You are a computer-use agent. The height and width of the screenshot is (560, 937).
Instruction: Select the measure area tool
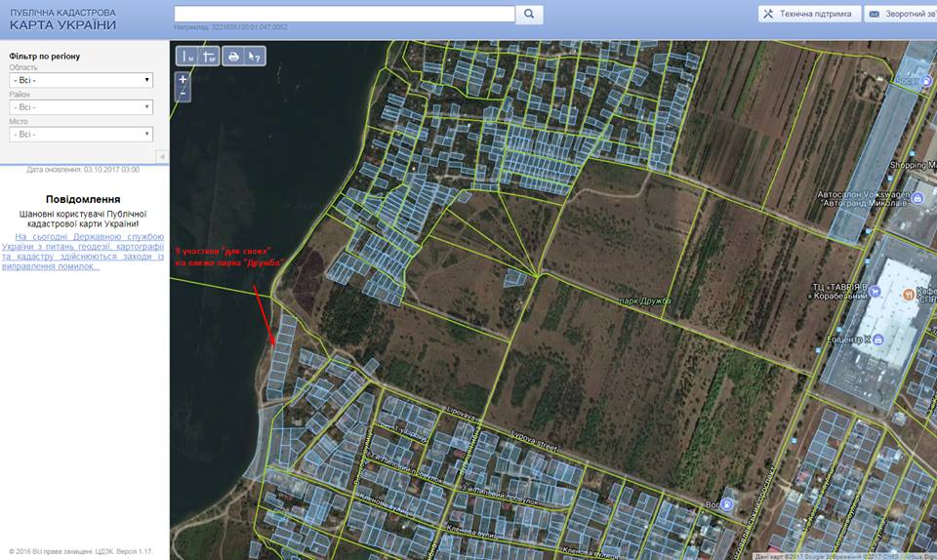pyautogui.click(x=208, y=57)
